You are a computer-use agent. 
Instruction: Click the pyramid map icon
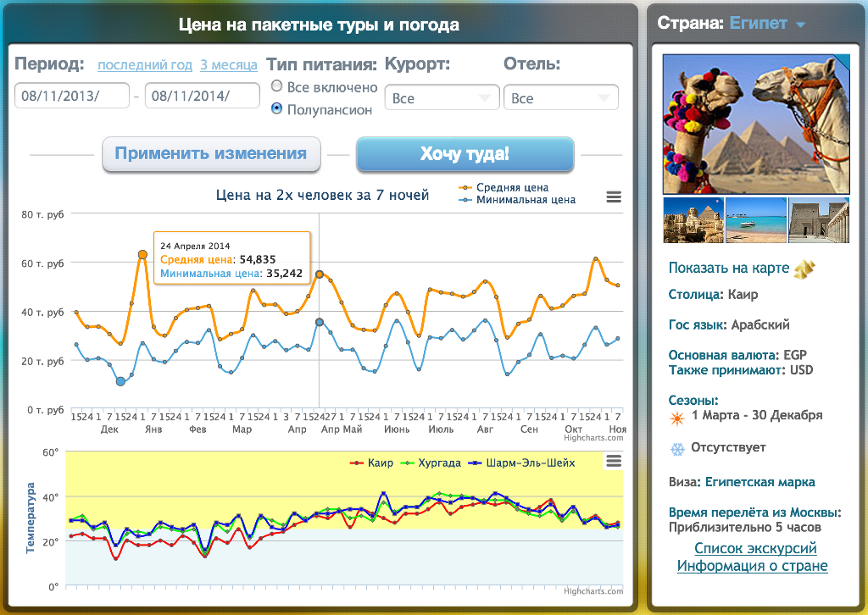(804, 269)
